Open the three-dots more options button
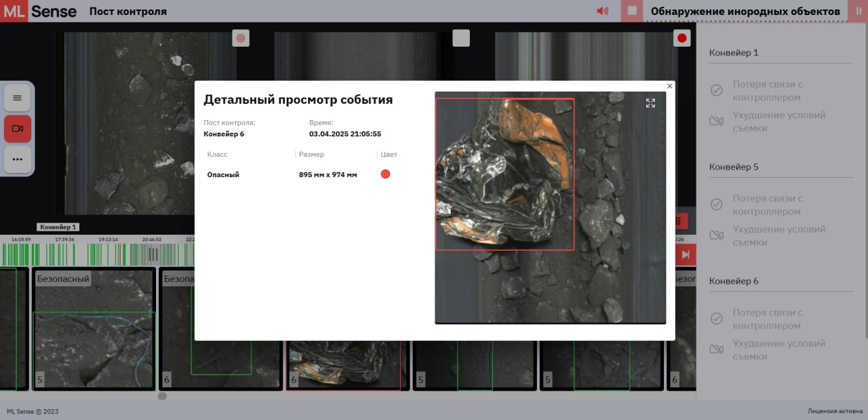Screen dimensions: 868x420 click(18, 159)
